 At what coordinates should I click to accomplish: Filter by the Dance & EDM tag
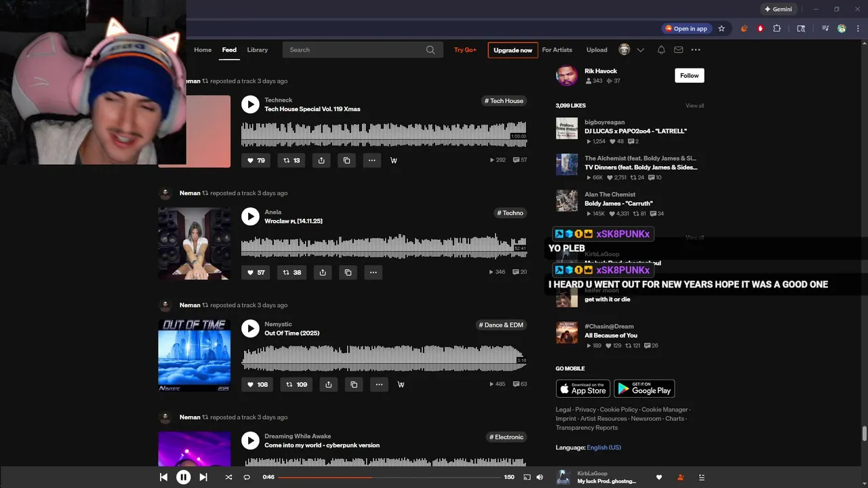[501, 325]
